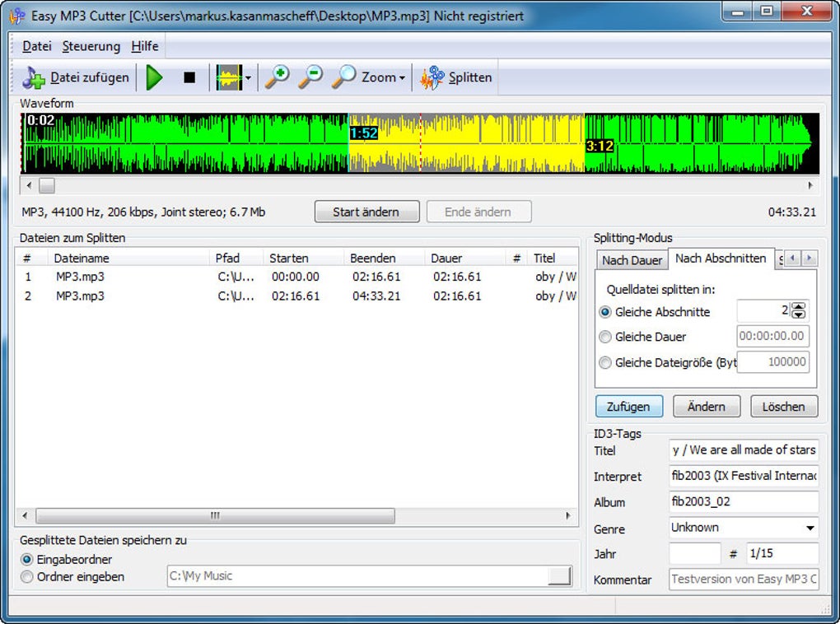The width and height of the screenshot is (840, 624).
Task: Choose the Gleiche Dauer option
Action: point(605,337)
